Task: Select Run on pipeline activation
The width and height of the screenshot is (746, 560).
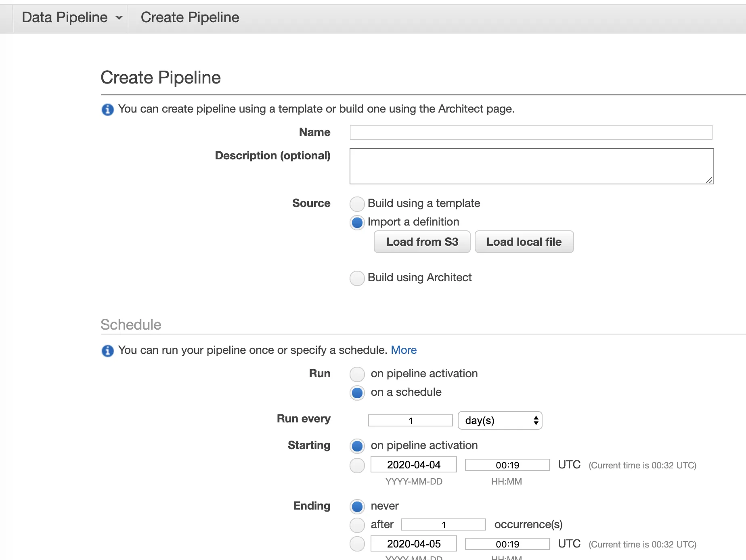Action: [357, 374]
